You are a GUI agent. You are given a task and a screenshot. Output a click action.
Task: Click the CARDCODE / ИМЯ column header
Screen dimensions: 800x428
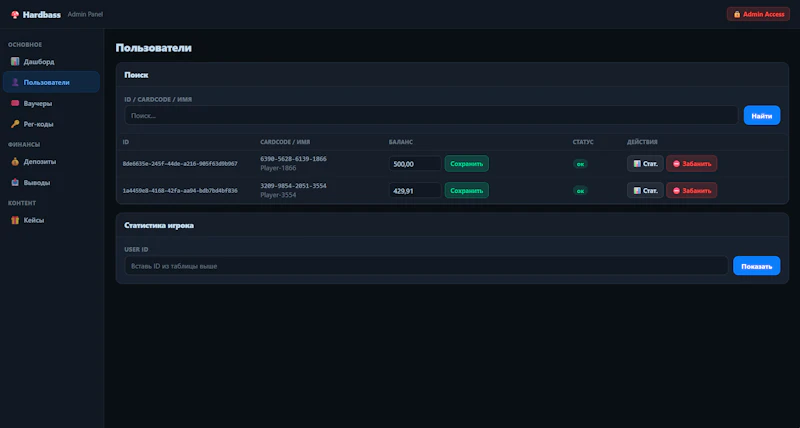(285, 142)
